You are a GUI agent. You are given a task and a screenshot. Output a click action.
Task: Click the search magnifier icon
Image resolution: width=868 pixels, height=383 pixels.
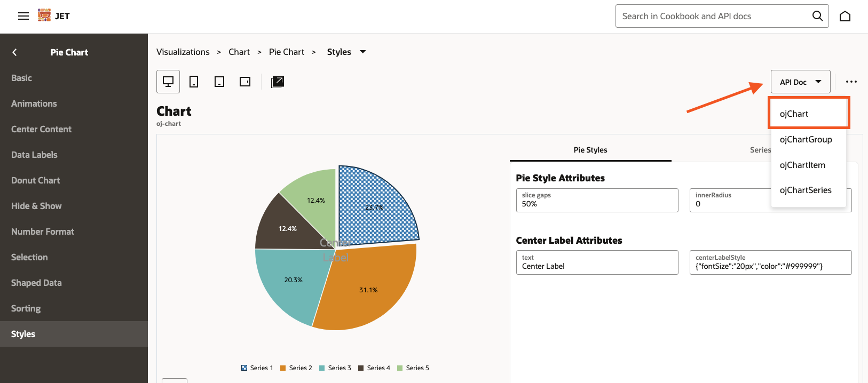[817, 16]
